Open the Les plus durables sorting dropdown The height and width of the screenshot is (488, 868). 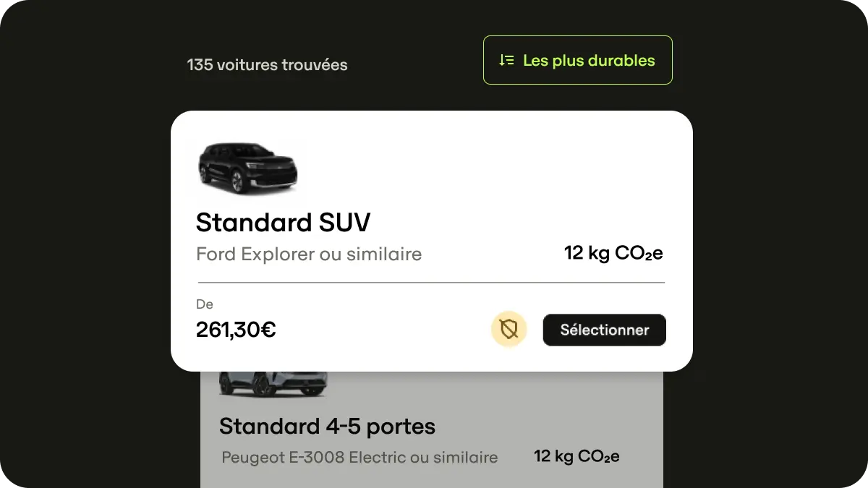point(577,60)
